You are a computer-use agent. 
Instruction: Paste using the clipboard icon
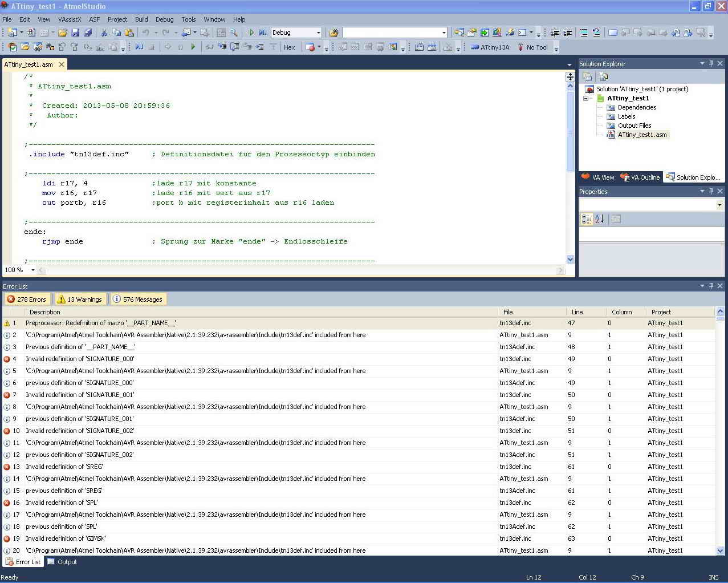129,33
